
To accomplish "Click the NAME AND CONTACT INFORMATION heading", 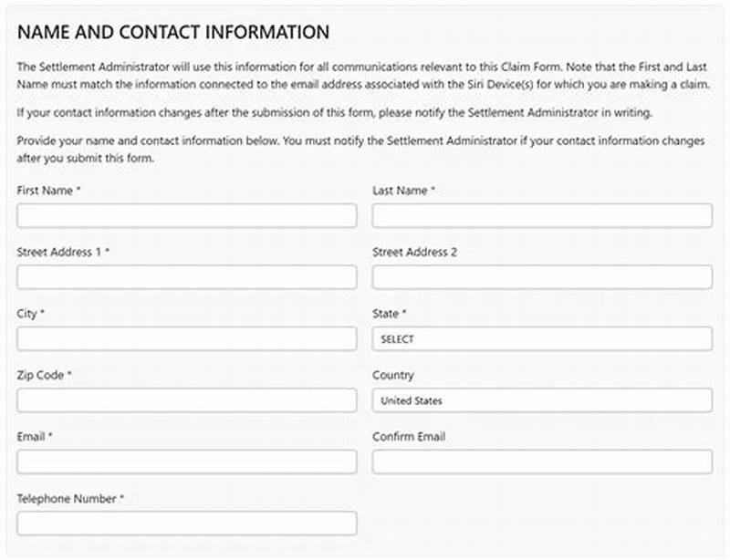I will pos(172,31).
